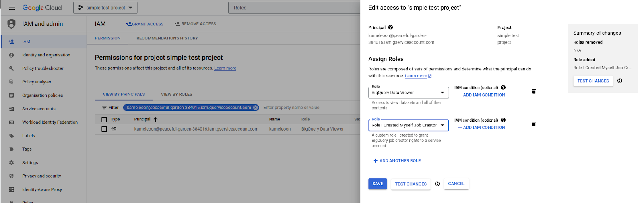Image resolution: width=644 pixels, height=203 pixels.
Task: Click the Labels tag icon
Action: [x=11, y=136]
